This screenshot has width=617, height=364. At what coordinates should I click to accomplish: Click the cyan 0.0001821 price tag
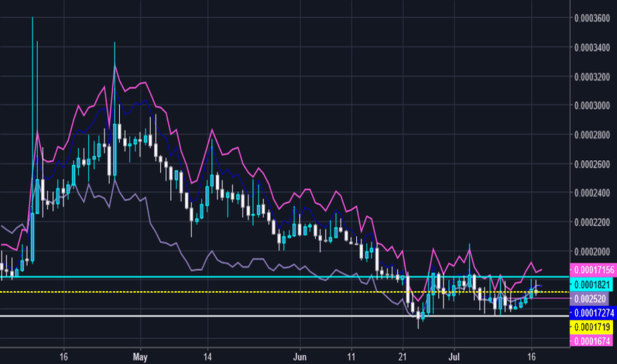[591, 285]
